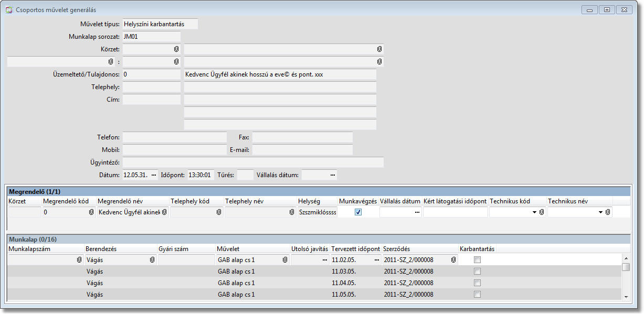Click the Helység column header
This screenshot has height=315, width=644.
(x=317, y=201)
